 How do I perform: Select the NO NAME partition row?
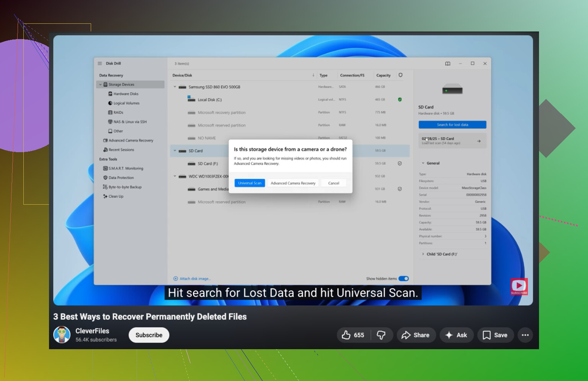coord(290,138)
